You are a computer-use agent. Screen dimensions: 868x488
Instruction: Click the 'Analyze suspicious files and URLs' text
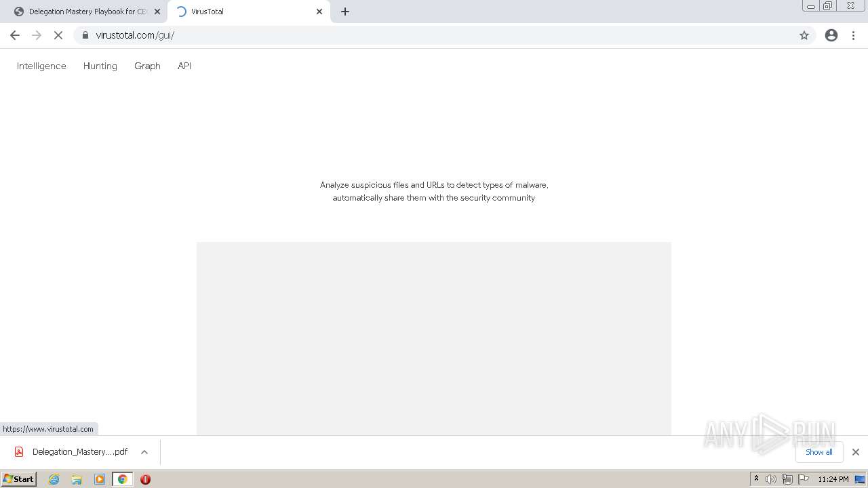pyautogui.click(x=434, y=191)
